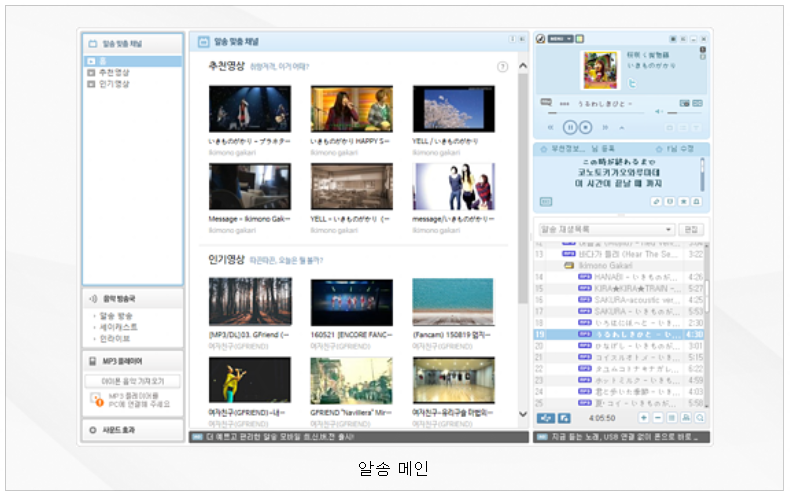This screenshot has height=495, width=790.
Task: Toggle repeat button below playlist
Action: tap(564, 418)
